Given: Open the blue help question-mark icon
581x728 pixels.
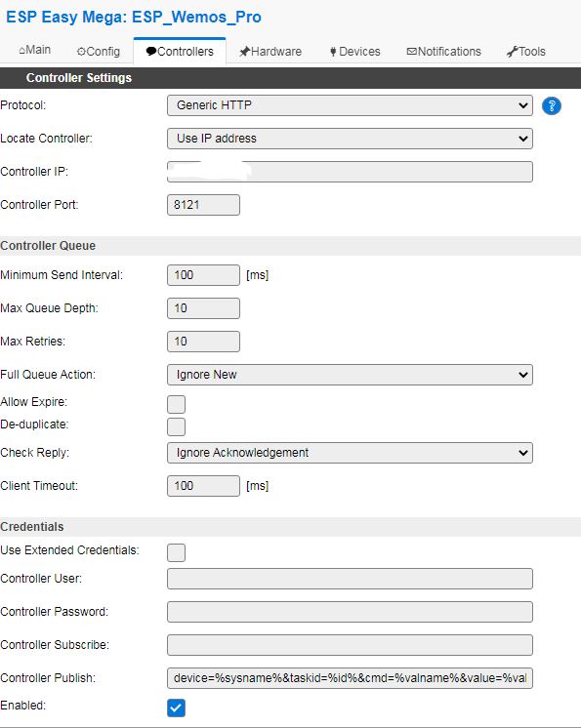Looking at the screenshot, I should [x=552, y=105].
